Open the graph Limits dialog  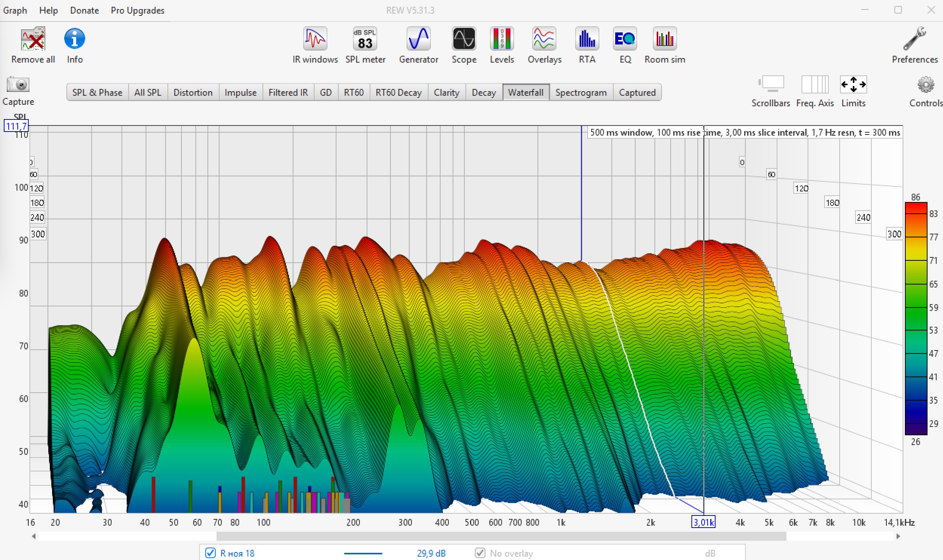coord(853,84)
